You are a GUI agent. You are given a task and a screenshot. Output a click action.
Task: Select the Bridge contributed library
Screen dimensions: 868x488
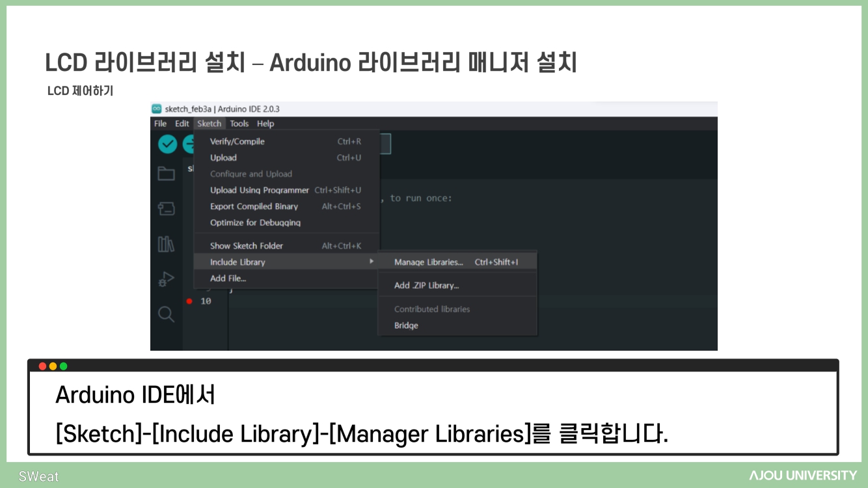457,325
